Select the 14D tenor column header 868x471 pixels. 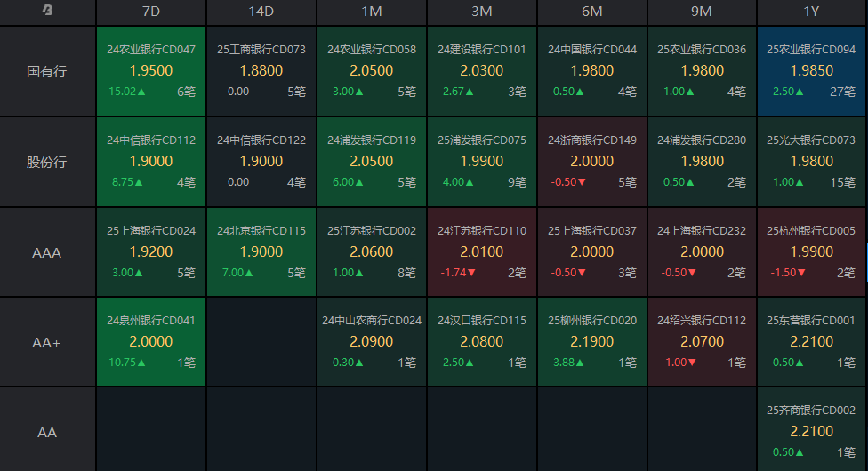click(261, 12)
